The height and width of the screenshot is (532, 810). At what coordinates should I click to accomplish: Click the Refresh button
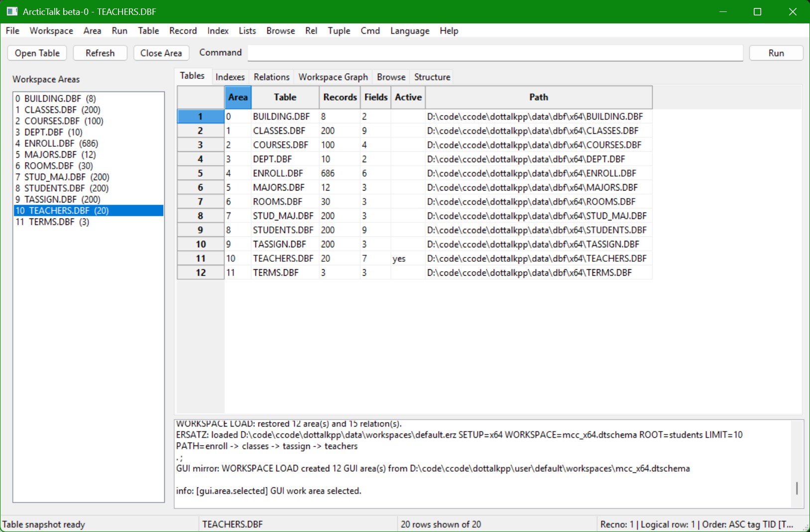point(100,53)
